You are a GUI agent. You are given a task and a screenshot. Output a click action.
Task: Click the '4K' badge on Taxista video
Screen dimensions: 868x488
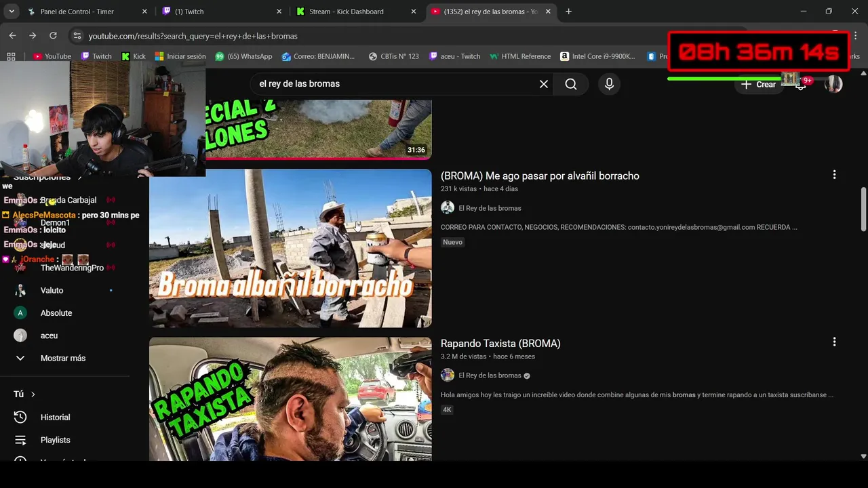tap(447, 409)
